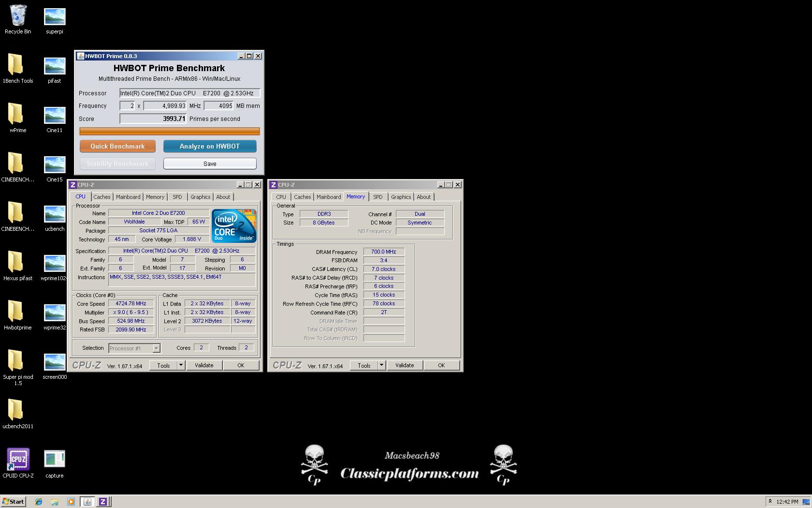
Task: Open the Caches tab in the left CPU-Z window
Action: [102, 197]
